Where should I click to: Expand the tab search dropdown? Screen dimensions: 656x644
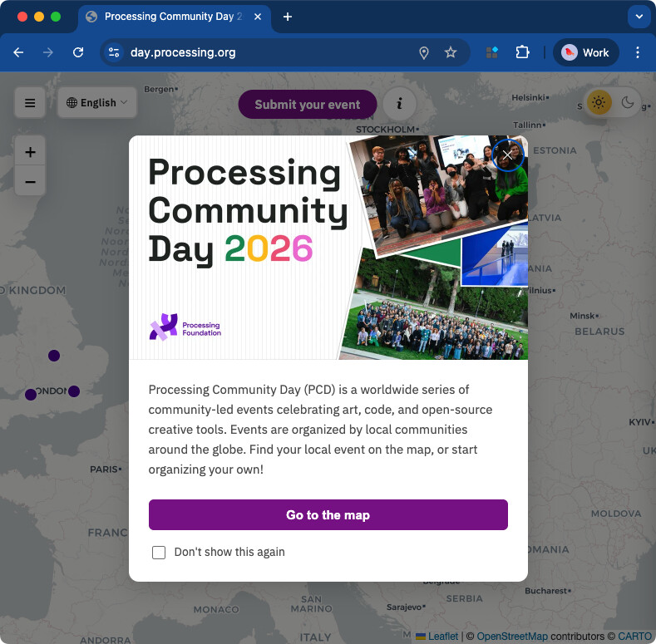pos(639,17)
